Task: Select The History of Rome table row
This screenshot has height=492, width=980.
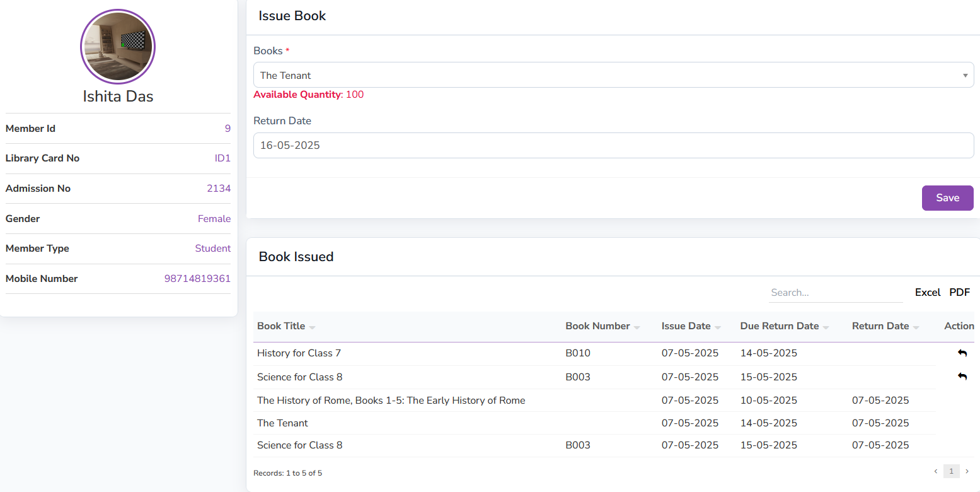Action: [x=391, y=401]
